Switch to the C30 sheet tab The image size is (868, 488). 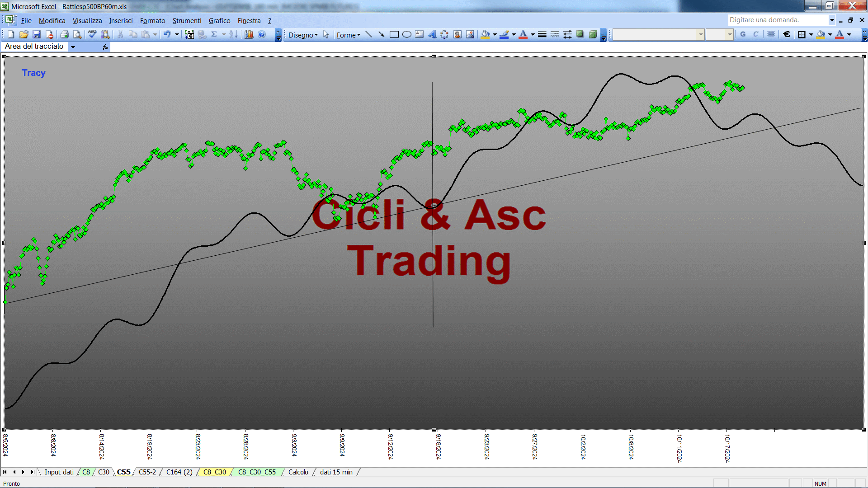coord(104,472)
